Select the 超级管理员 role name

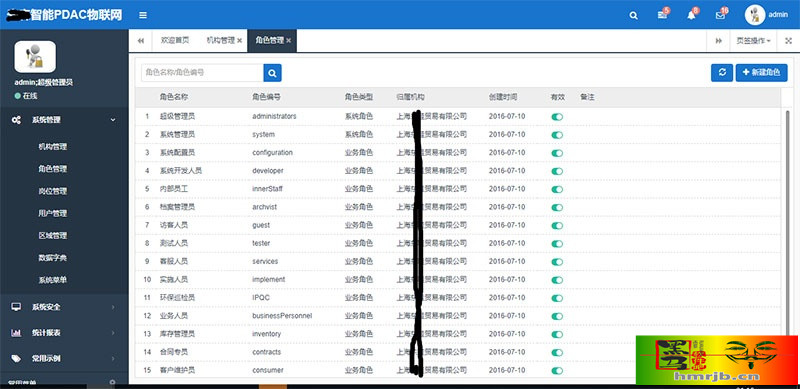coord(177,116)
